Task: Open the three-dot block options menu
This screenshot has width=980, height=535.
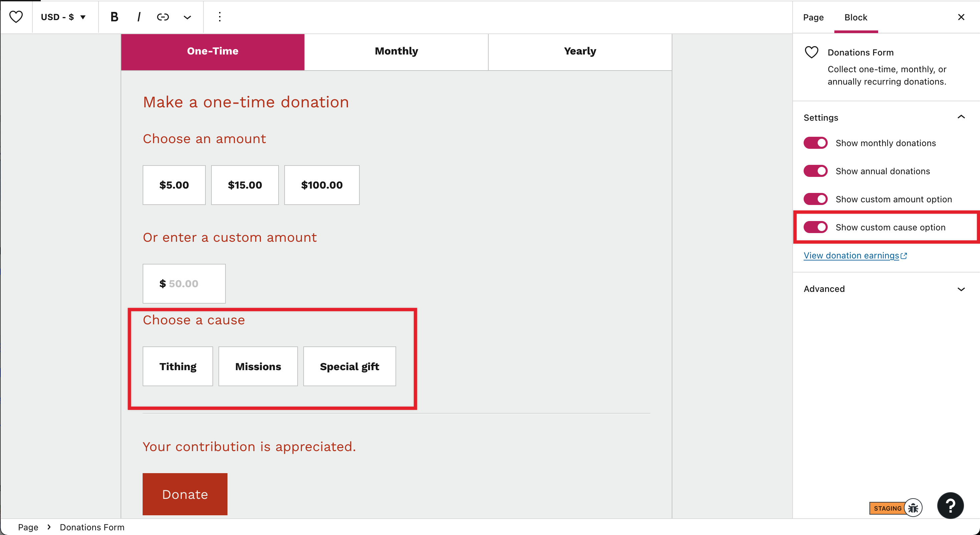Action: pos(219,17)
